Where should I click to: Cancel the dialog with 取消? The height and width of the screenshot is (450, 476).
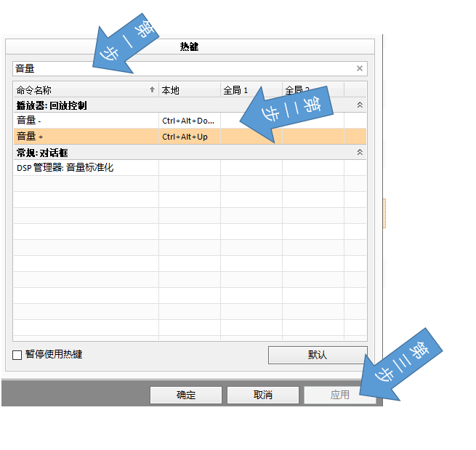point(262,395)
